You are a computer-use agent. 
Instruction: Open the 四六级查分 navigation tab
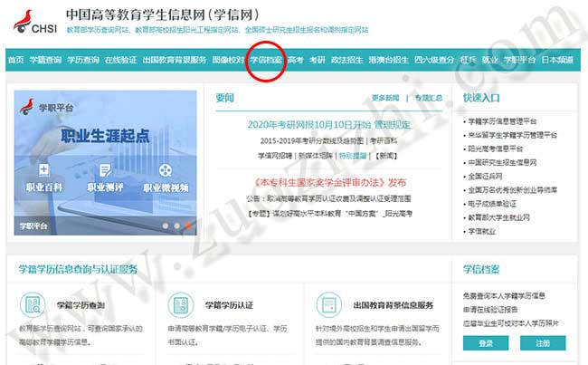click(434, 60)
